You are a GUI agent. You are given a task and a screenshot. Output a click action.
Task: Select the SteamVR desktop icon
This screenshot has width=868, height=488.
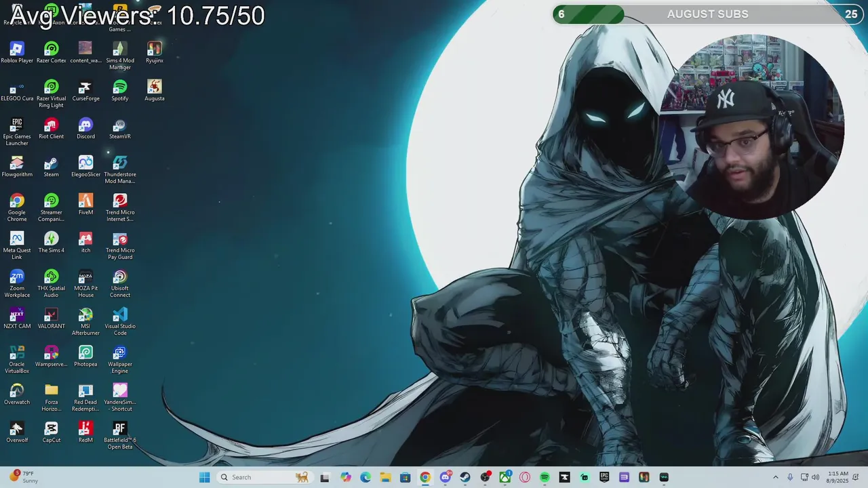119,129
